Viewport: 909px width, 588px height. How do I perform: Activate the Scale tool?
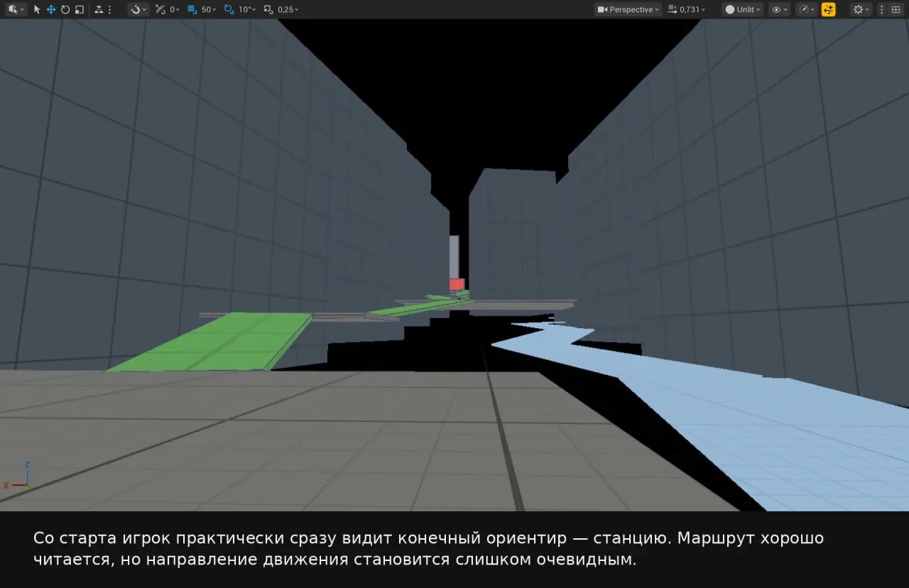[x=80, y=9]
